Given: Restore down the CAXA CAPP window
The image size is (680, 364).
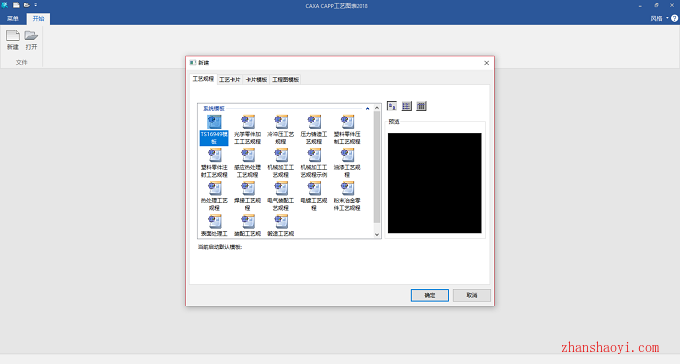Looking at the screenshot, I should coord(656,6).
